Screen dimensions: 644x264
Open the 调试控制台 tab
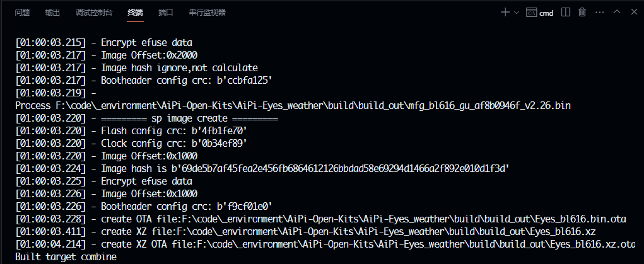click(94, 13)
